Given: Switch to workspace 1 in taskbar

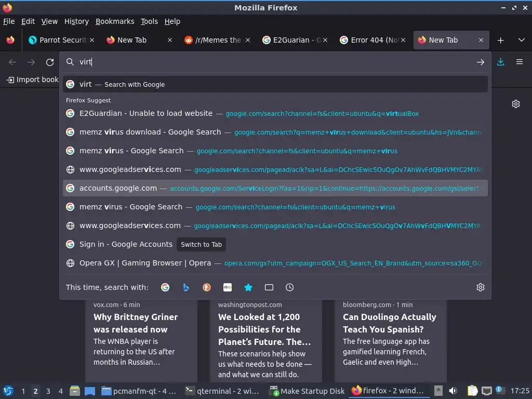Looking at the screenshot, I should pyautogui.click(x=23, y=391).
